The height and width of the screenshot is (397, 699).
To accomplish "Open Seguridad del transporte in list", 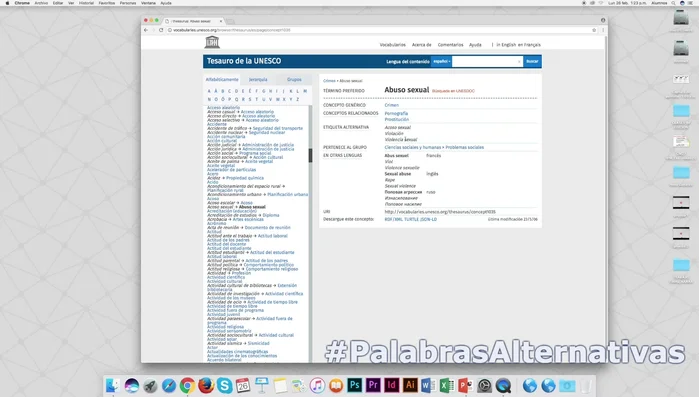I will click(278, 128).
